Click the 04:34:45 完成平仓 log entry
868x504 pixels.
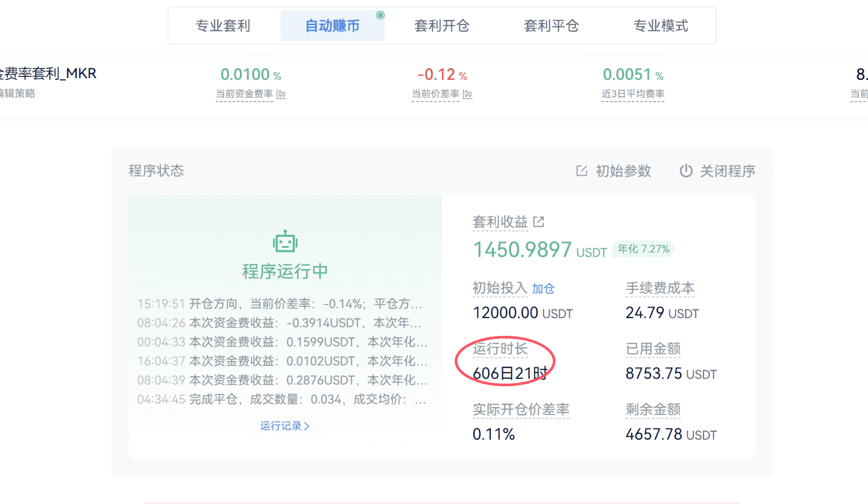pyautogui.click(x=282, y=399)
